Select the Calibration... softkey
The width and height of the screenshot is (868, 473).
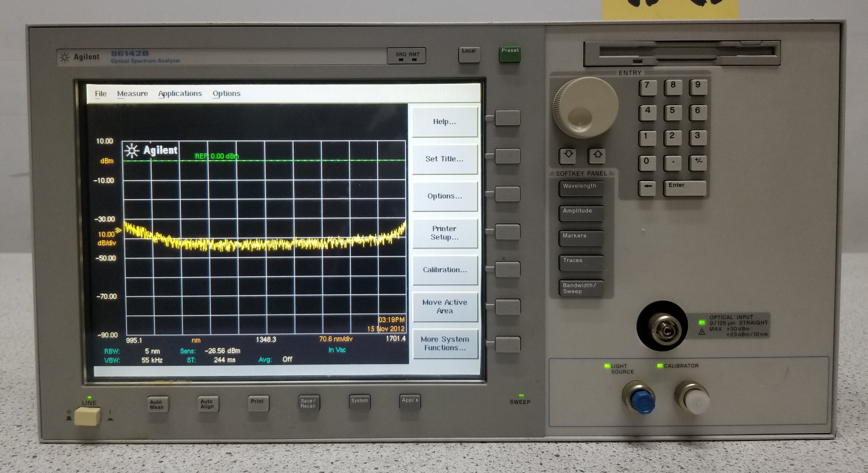(x=445, y=270)
